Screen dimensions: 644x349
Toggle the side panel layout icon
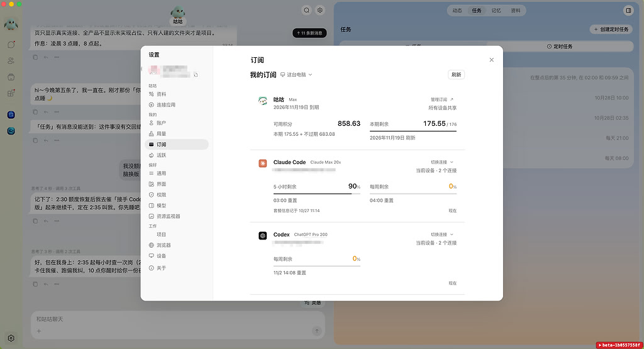628,11
